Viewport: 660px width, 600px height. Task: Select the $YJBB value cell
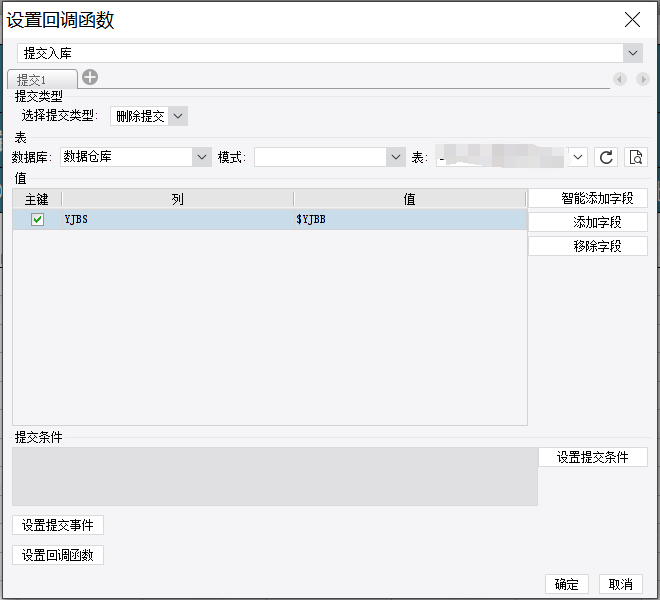point(410,219)
